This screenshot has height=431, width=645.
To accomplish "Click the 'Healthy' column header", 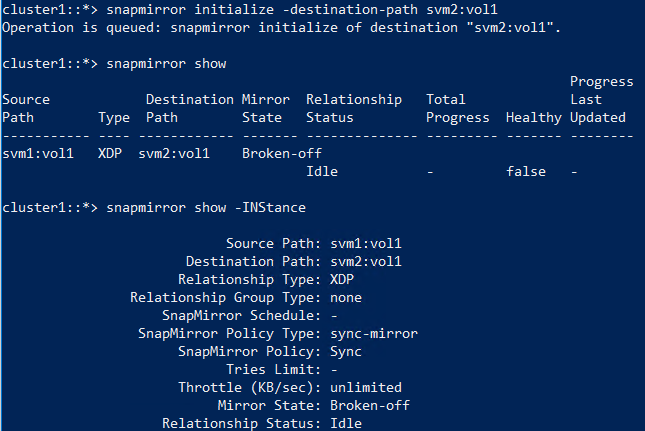I will point(534,117).
